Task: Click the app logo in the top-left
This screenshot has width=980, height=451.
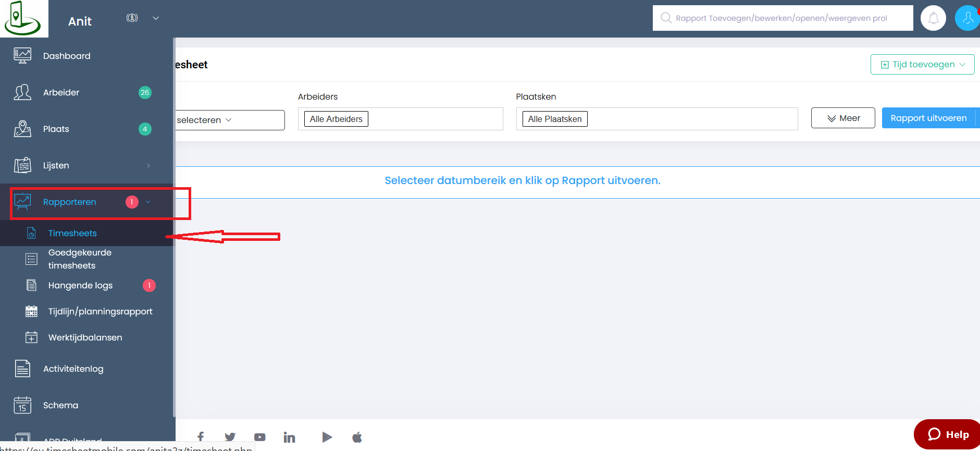Action: coord(23,18)
